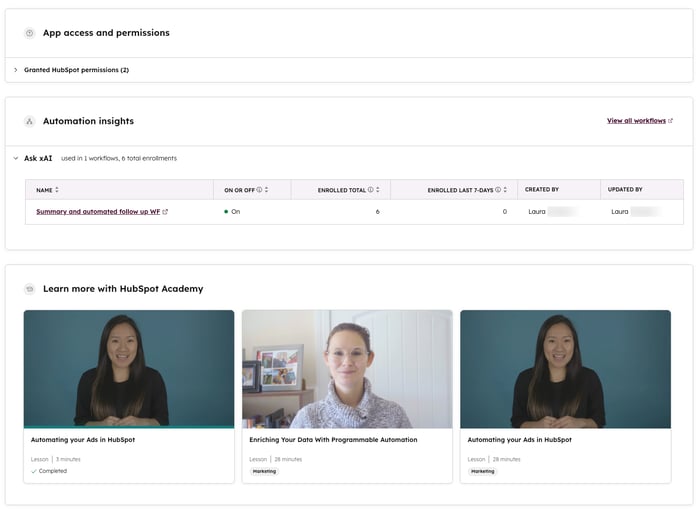The width and height of the screenshot is (700, 511).
Task: Click 'Lesson | 28 minutes' on Enriching Your Data card
Action: [275, 460]
